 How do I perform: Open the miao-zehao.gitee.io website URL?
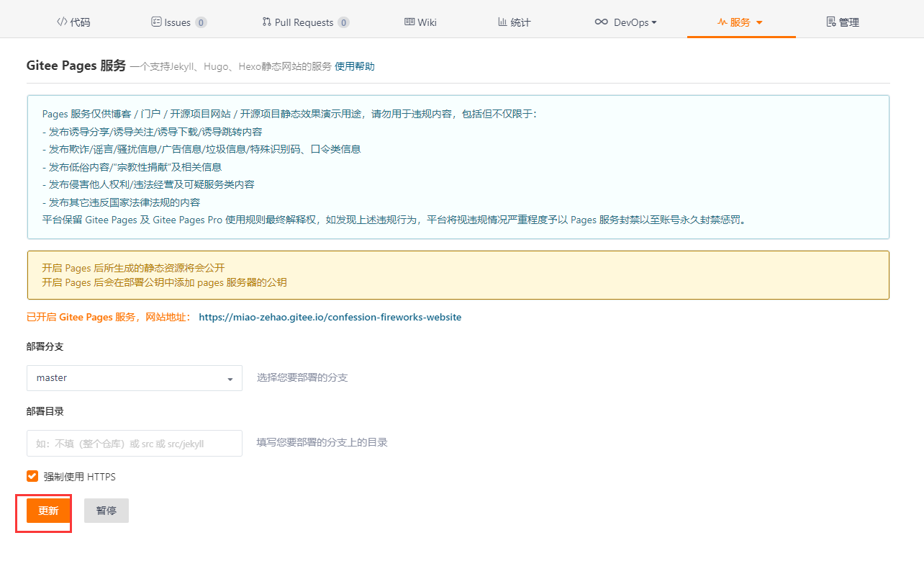pos(330,317)
